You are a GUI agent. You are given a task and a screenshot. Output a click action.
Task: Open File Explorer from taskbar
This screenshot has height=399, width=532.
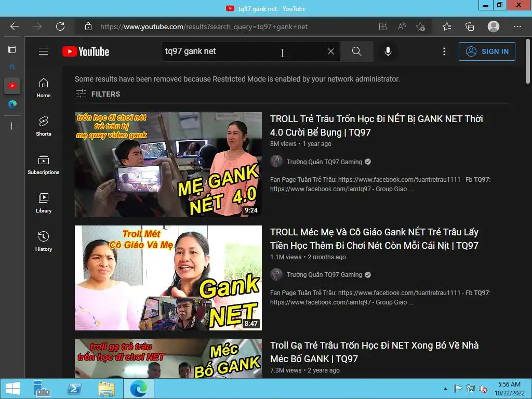[106, 389]
